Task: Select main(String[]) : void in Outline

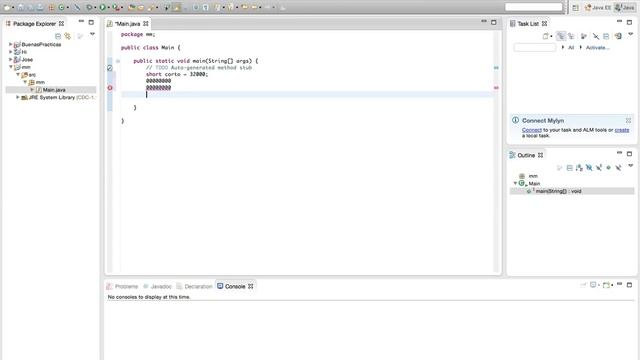Action: click(x=572, y=191)
